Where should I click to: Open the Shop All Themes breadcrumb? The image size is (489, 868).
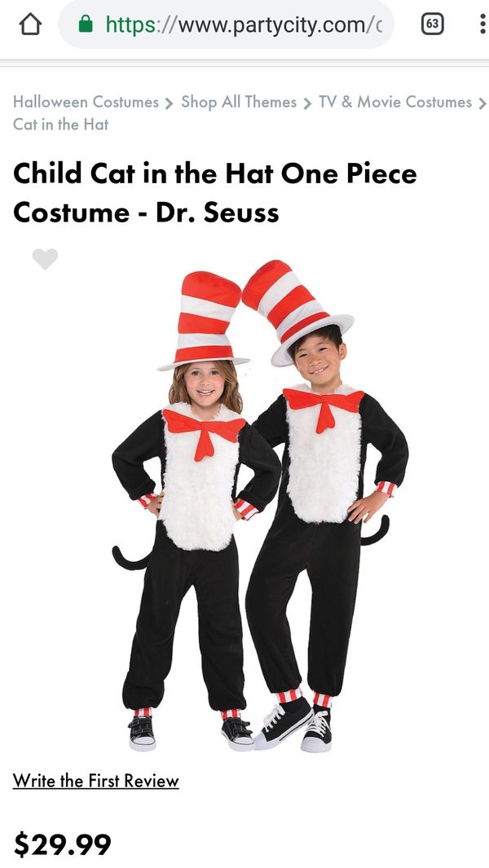click(x=239, y=102)
